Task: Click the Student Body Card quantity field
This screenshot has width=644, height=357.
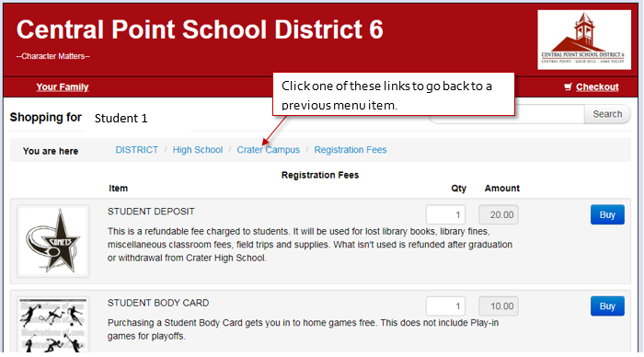Action: (445, 306)
